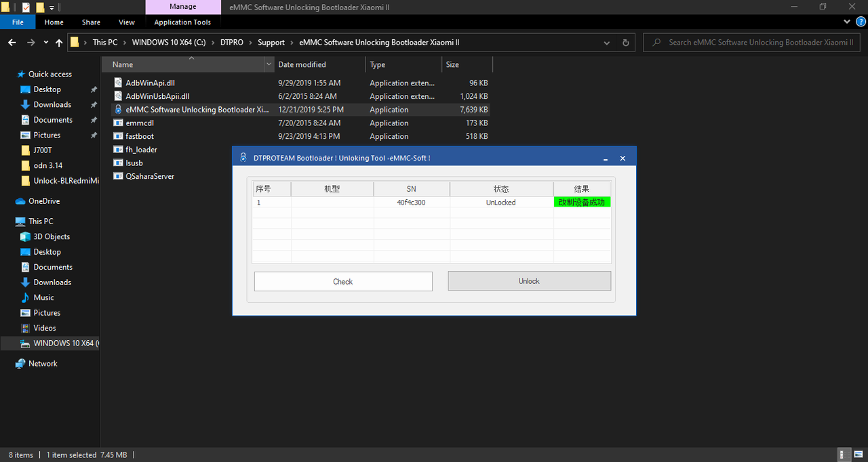868x462 pixels.
Task: Switch to the View ribbon tab
Action: click(x=127, y=22)
